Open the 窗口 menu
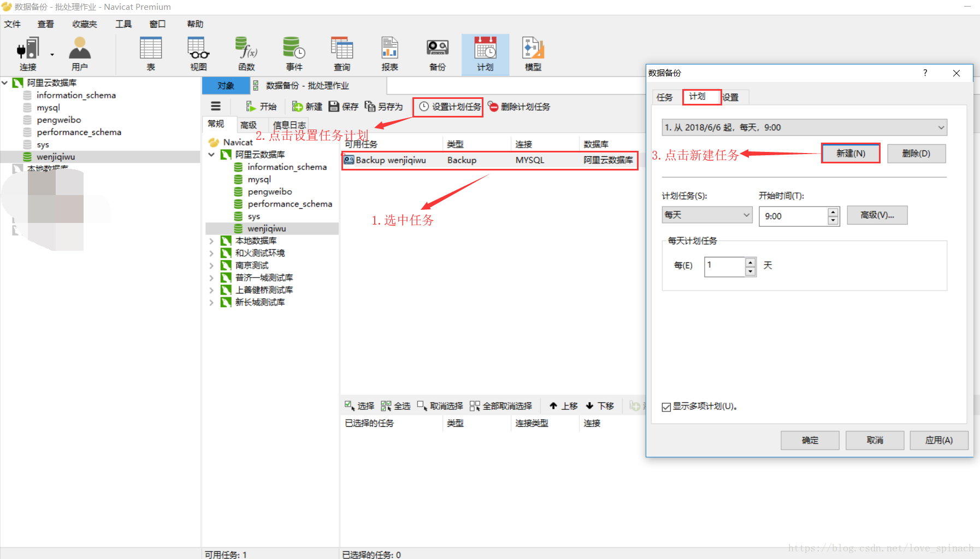The image size is (980, 559). click(x=157, y=24)
